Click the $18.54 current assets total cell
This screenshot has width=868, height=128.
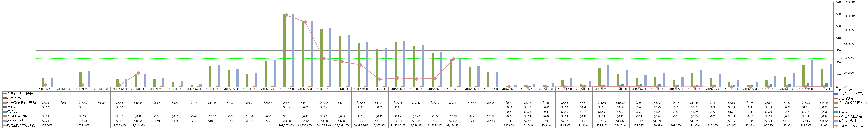coord(824,121)
